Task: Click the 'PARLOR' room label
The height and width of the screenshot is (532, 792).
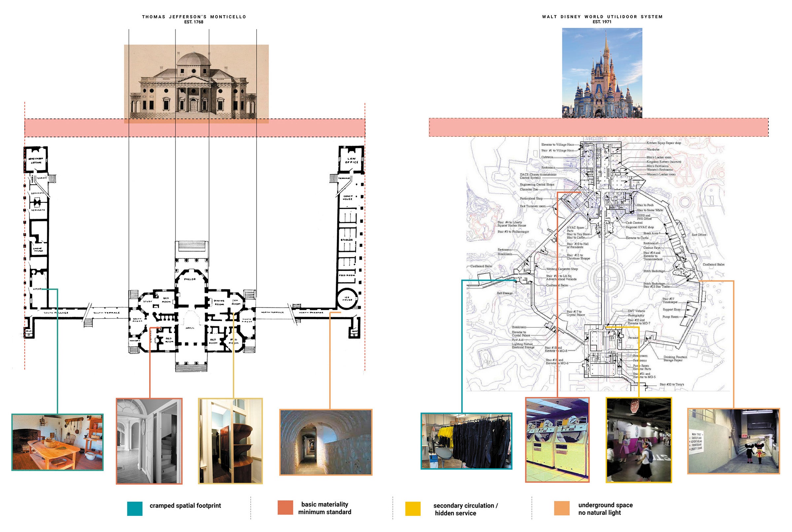Action: pyautogui.click(x=190, y=279)
